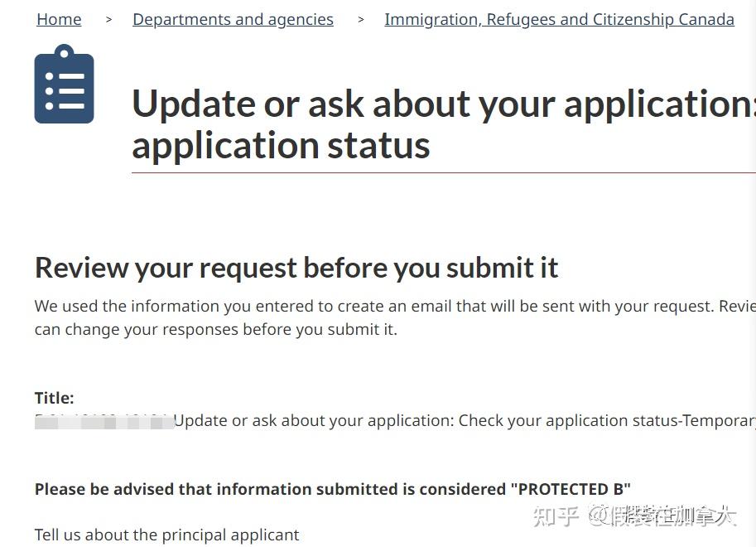The image size is (756, 547).
Task: Click the bold 'Title:' label
Action: (55, 398)
